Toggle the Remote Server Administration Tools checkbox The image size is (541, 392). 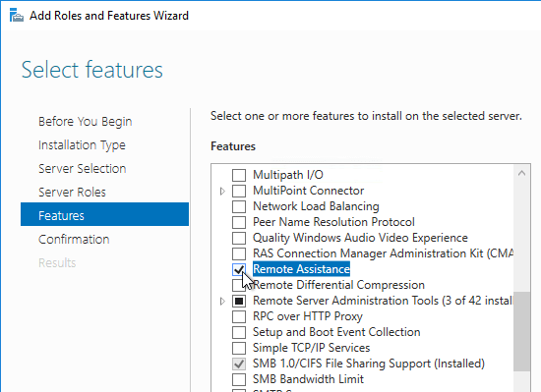point(239,301)
